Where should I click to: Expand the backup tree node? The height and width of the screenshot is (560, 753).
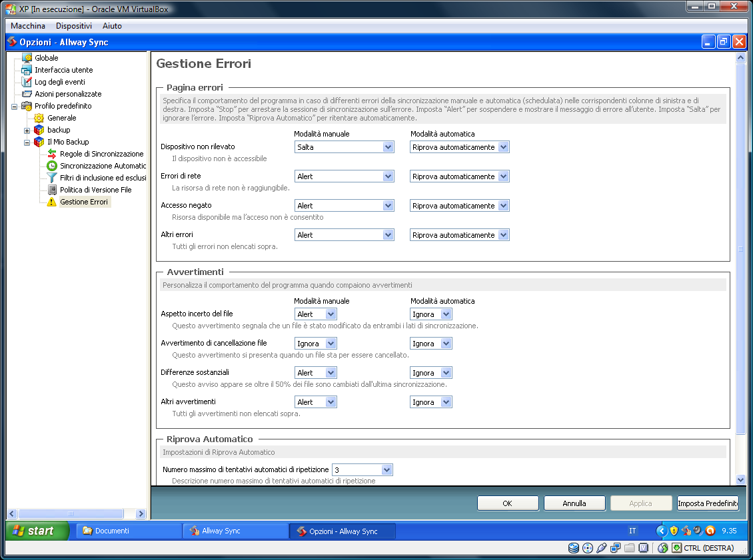click(27, 131)
